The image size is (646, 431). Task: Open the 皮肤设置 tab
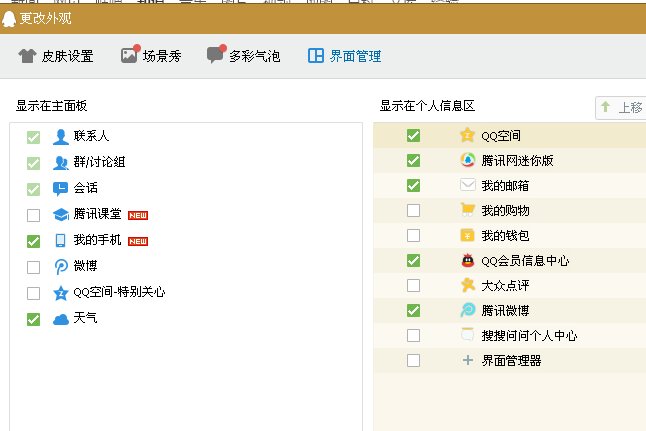pos(56,56)
